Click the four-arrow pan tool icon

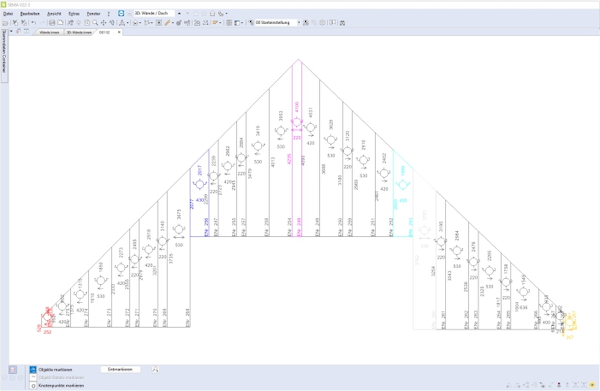coord(103,23)
